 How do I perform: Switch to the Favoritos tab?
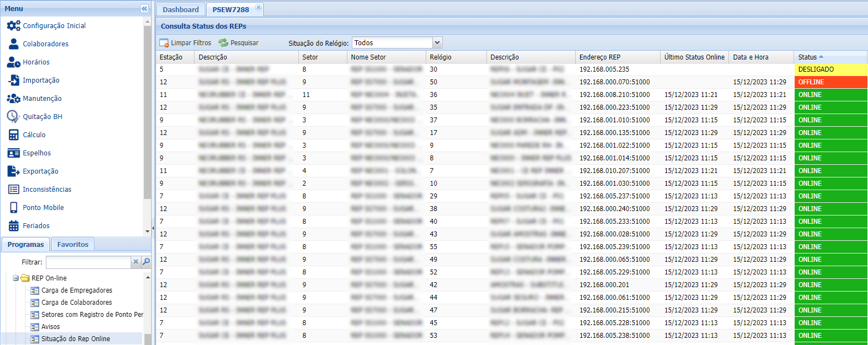tap(73, 244)
